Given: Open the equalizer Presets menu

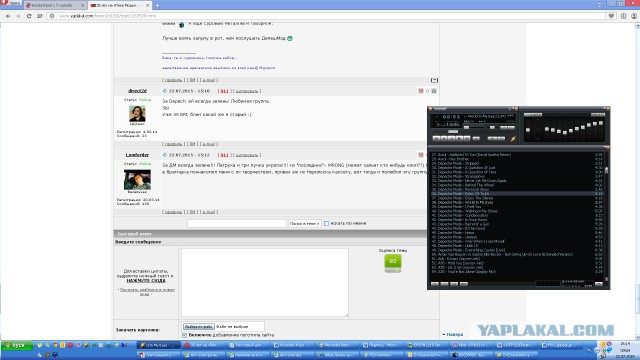Looking at the screenshot, I should 598,115.
